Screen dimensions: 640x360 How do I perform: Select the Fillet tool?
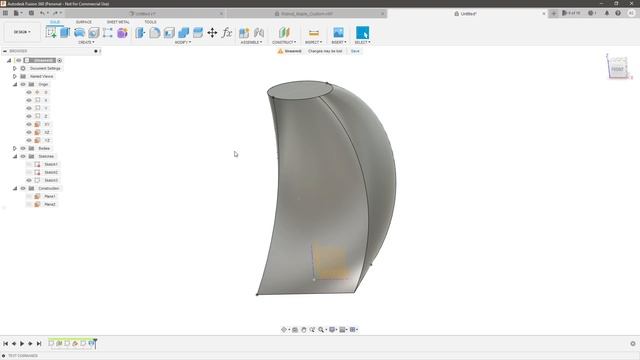point(155,32)
